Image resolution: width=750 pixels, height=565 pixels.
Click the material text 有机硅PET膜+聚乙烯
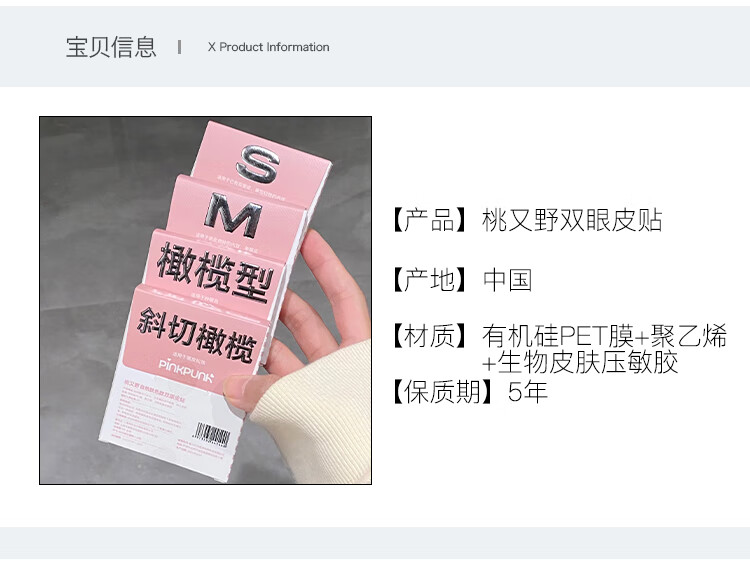[x=604, y=335]
